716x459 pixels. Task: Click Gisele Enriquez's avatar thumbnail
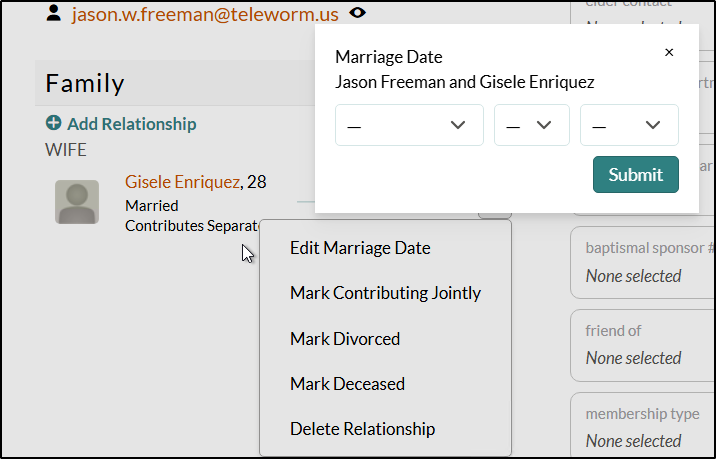(77, 202)
